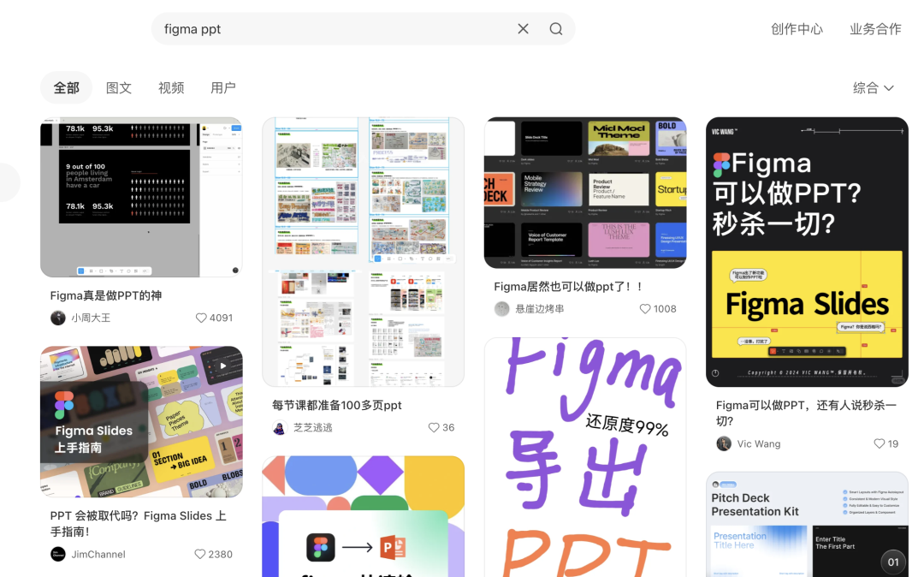Open author name 悬崖边烤串
The width and height of the screenshot is (924, 577).
click(x=540, y=309)
